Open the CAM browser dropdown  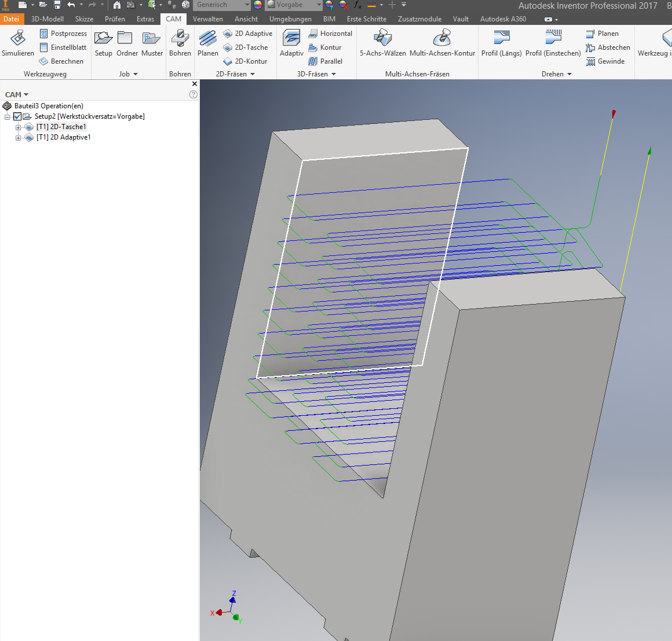17,95
